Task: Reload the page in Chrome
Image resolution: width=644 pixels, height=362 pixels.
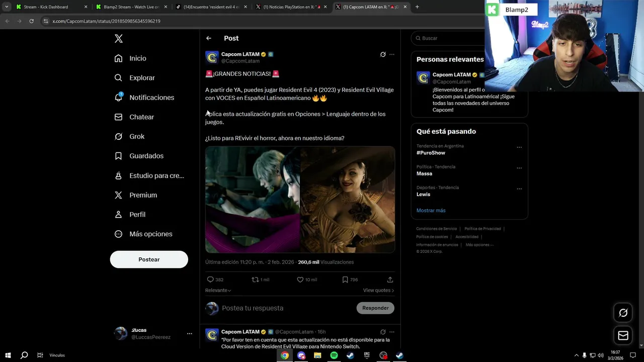Action: [x=31, y=21]
